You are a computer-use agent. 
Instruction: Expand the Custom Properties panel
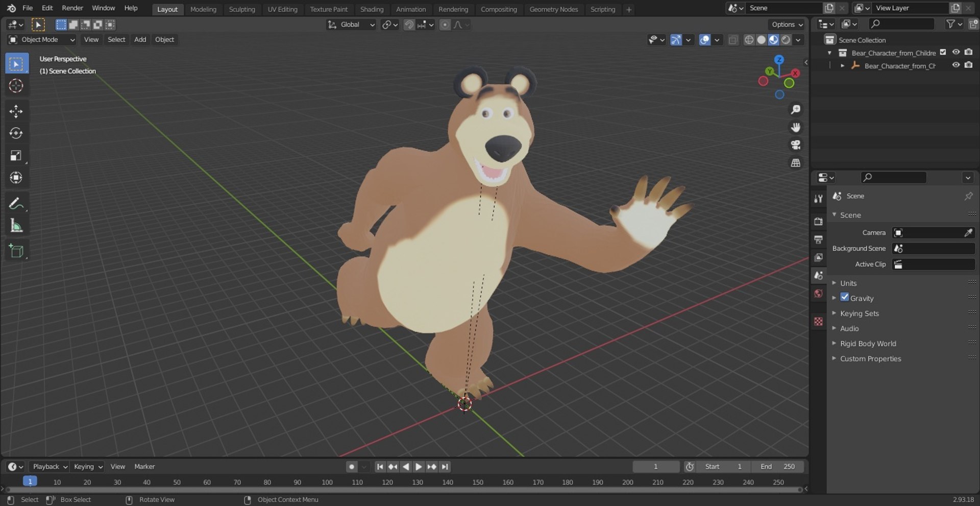(870, 359)
